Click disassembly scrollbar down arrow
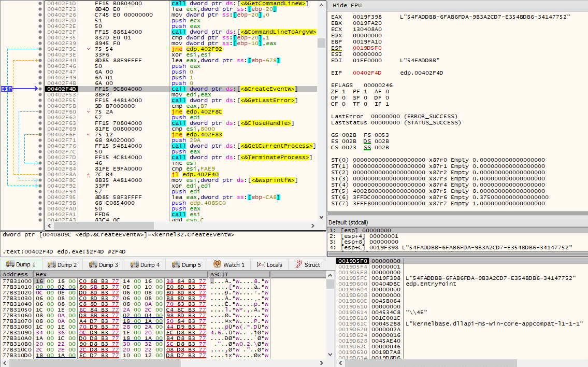 (321, 217)
